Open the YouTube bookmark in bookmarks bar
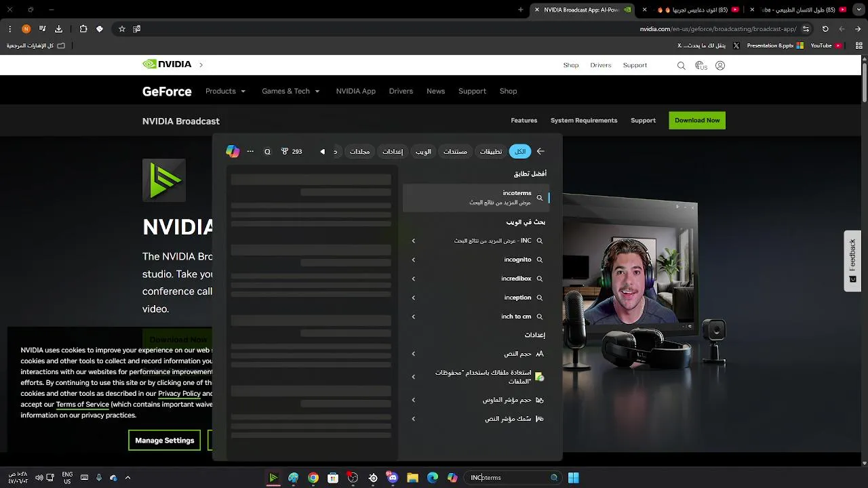Image resolution: width=868 pixels, height=488 pixels. point(826,45)
